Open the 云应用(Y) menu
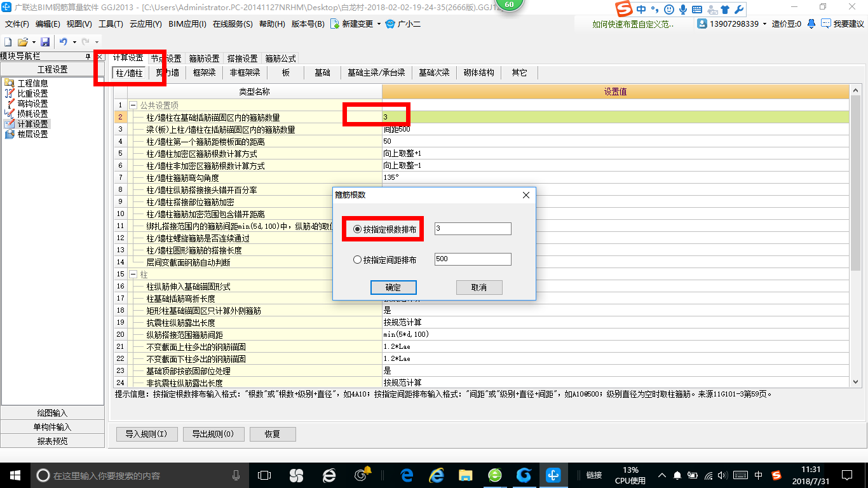 (146, 24)
